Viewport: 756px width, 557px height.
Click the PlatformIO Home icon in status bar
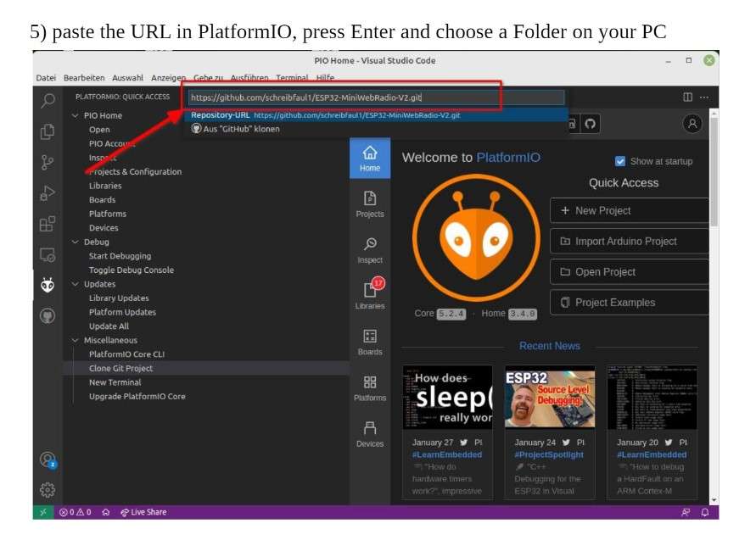coord(106,512)
